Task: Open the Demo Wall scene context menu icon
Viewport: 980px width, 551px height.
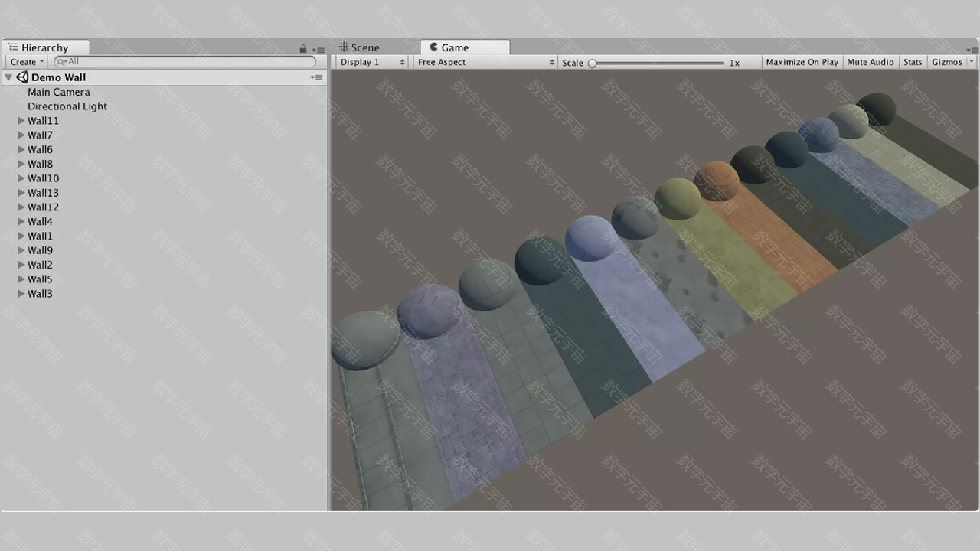Action: coord(316,77)
